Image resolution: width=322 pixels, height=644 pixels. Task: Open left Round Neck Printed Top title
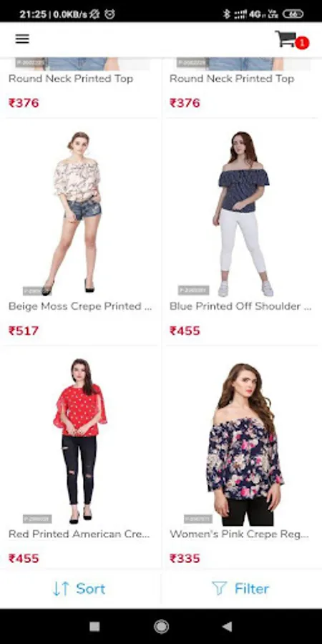click(x=71, y=79)
